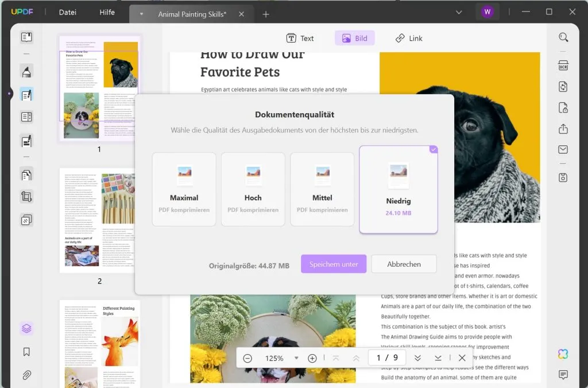This screenshot has height=388, width=588.
Task: Open the OCR tool
Action: click(x=563, y=66)
